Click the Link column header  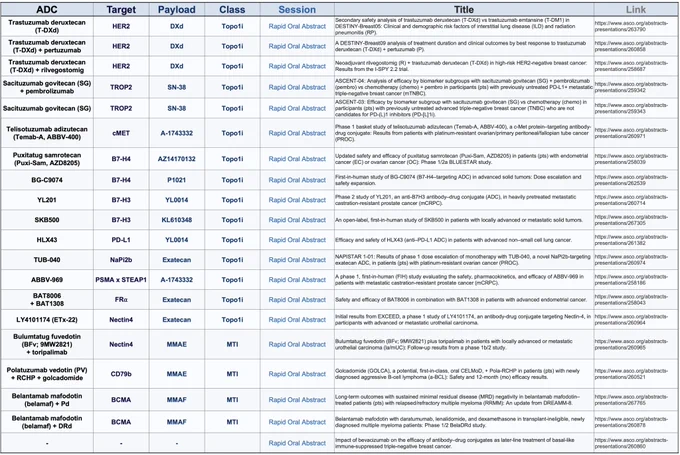tap(636, 10)
